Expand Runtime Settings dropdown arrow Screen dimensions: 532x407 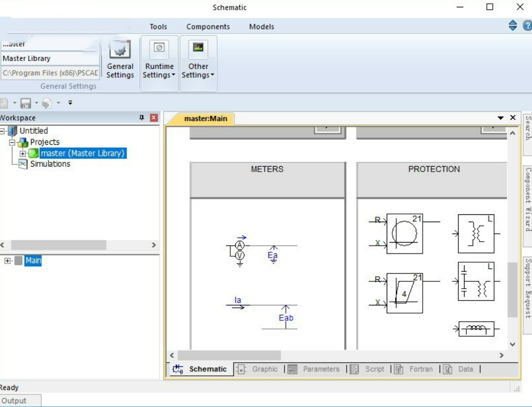pyautogui.click(x=173, y=75)
